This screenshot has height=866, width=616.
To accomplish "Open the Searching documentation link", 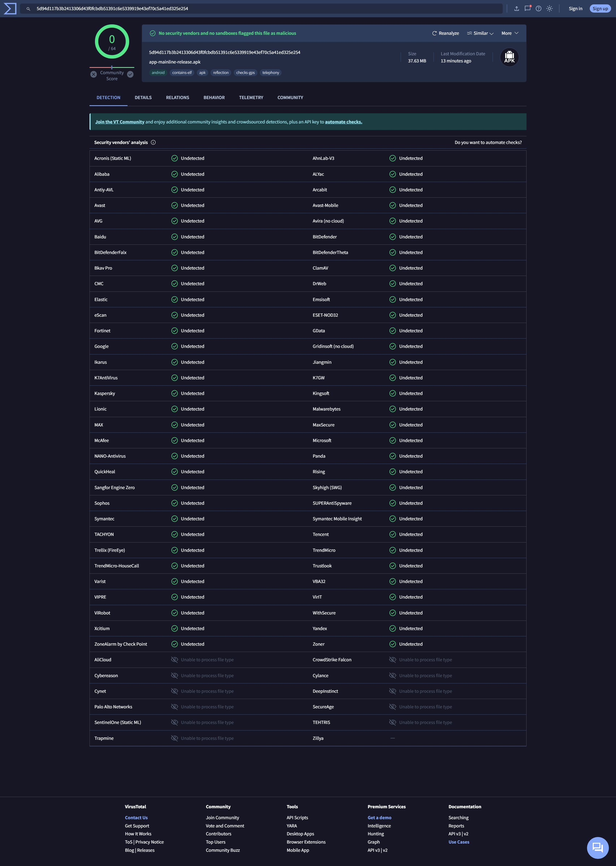I will click(458, 818).
